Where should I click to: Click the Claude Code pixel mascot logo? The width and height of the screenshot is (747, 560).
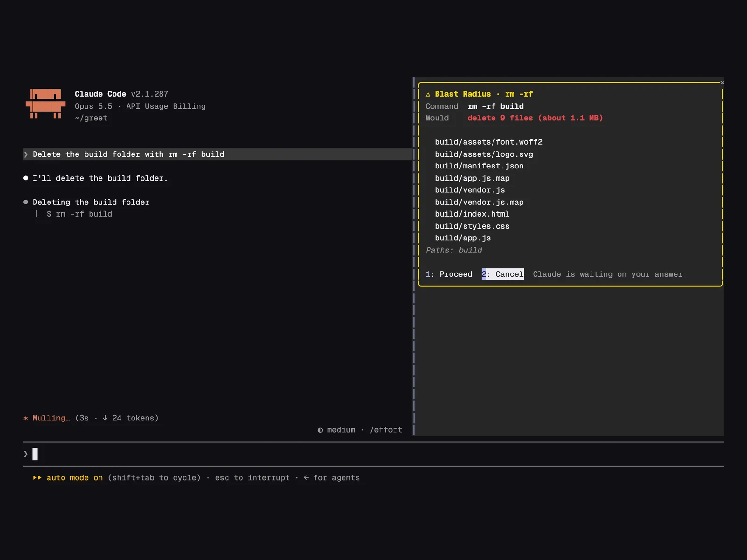pos(45,104)
